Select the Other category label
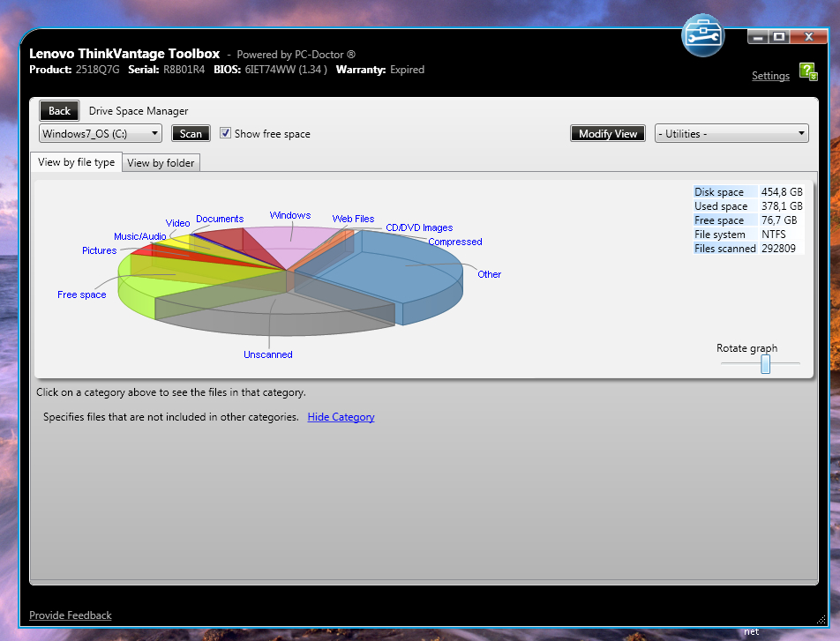840x641 pixels. 489,274
